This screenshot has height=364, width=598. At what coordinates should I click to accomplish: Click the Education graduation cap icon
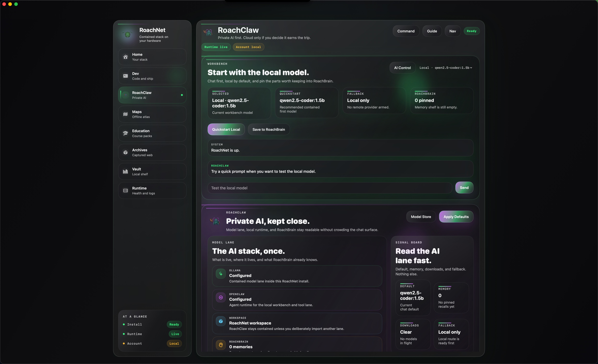coord(125,133)
